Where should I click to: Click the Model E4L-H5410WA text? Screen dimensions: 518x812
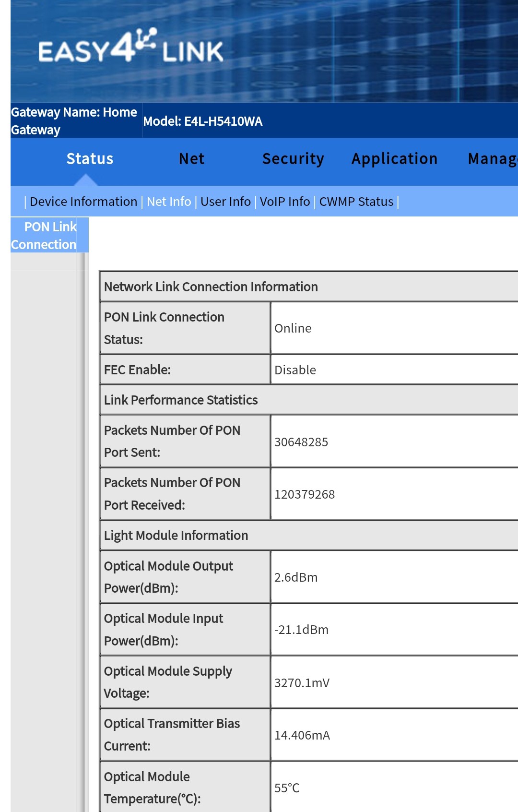point(202,121)
